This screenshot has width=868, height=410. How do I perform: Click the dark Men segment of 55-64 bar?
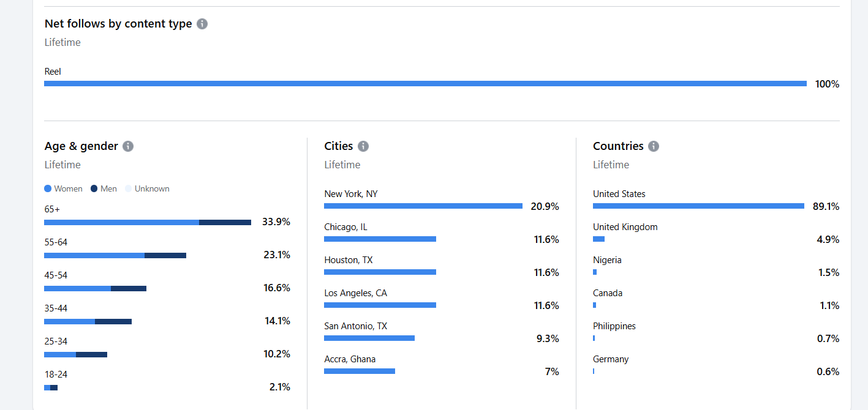click(165, 255)
